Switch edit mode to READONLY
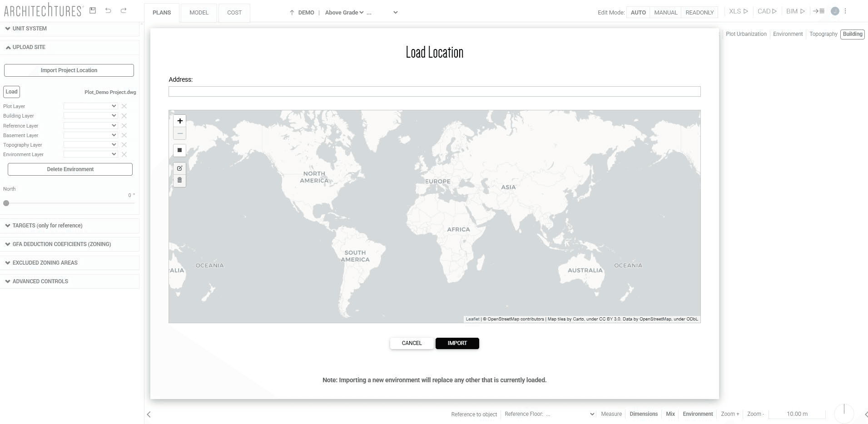Screen dimensions: 868x424 [x=699, y=12]
